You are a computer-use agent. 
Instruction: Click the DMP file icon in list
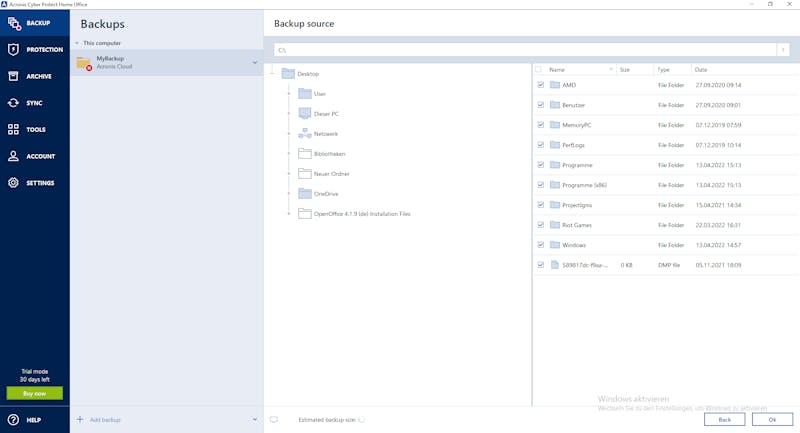click(x=555, y=265)
